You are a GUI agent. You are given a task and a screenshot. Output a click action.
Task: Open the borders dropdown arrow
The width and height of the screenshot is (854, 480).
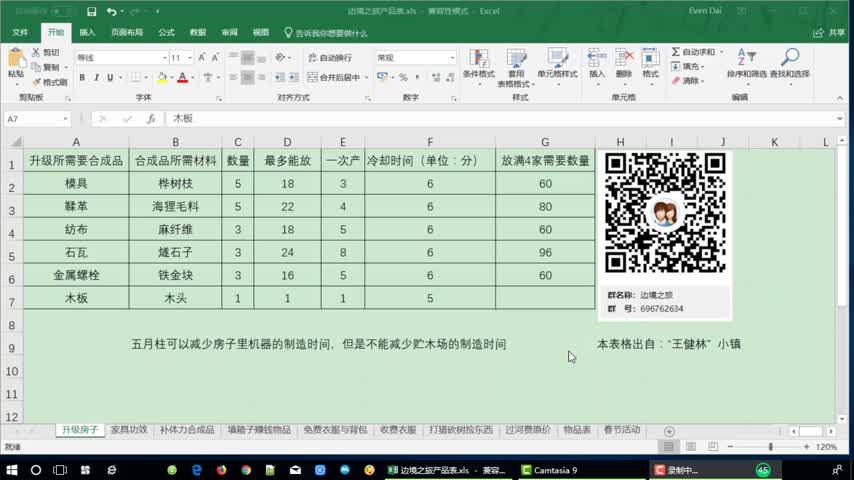tap(145, 77)
